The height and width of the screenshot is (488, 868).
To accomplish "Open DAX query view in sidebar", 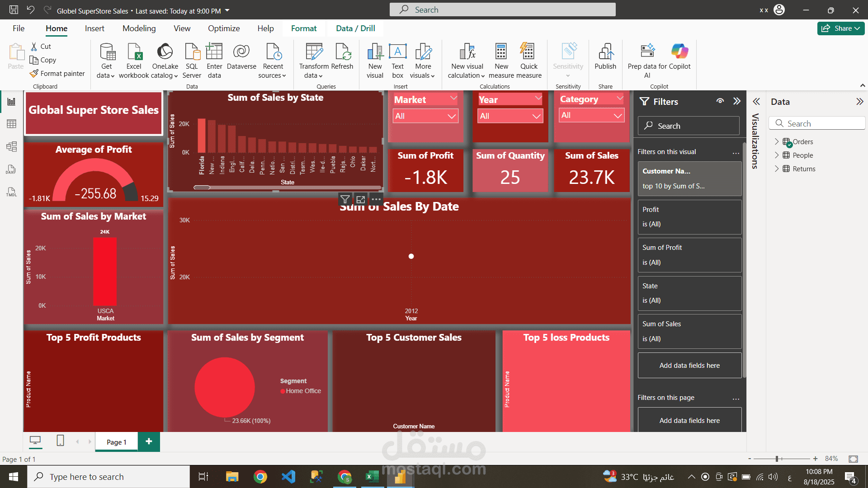I will pos(11,169).
